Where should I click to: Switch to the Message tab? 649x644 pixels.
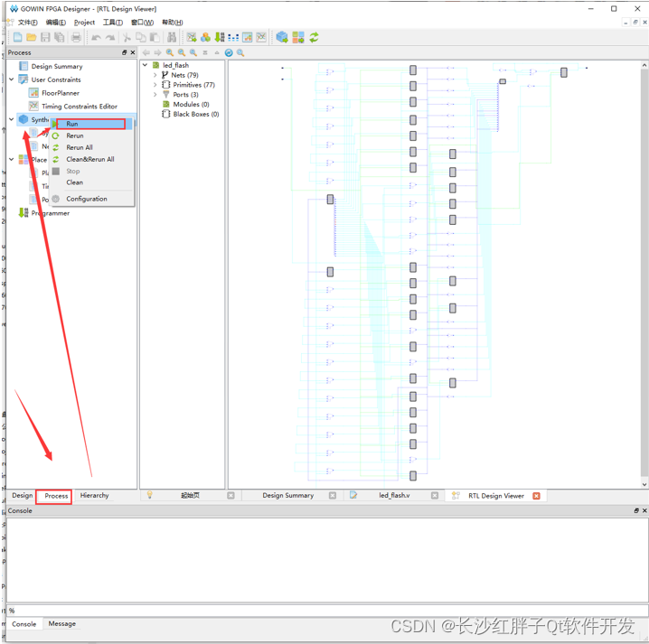(61, 624)
